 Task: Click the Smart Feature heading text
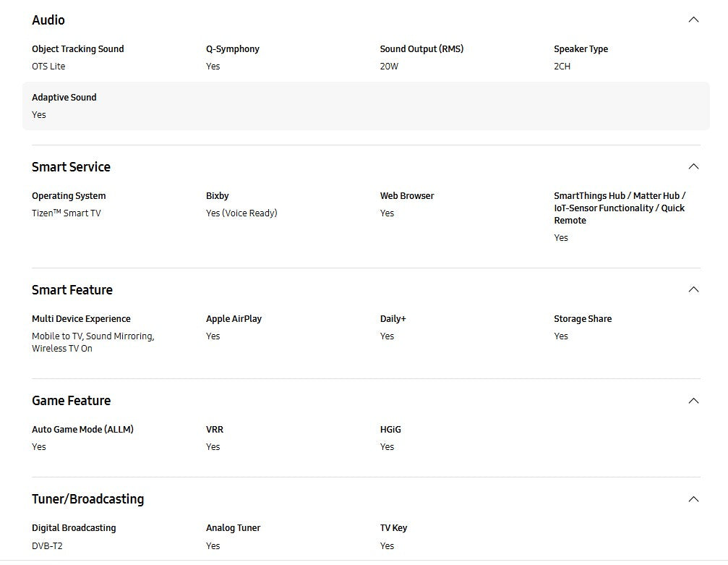pos(72,290)
